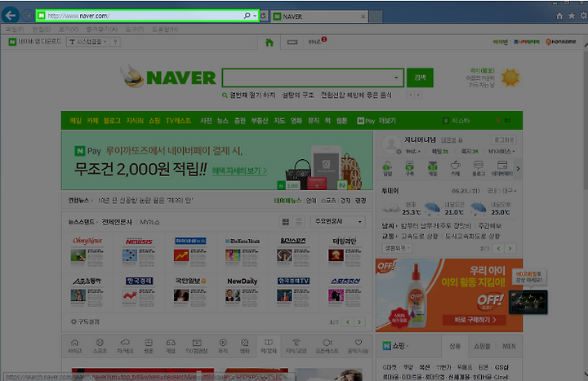The image size is (588, 381).
Task: Click the page refresh icon
Action: coord(263,16)
